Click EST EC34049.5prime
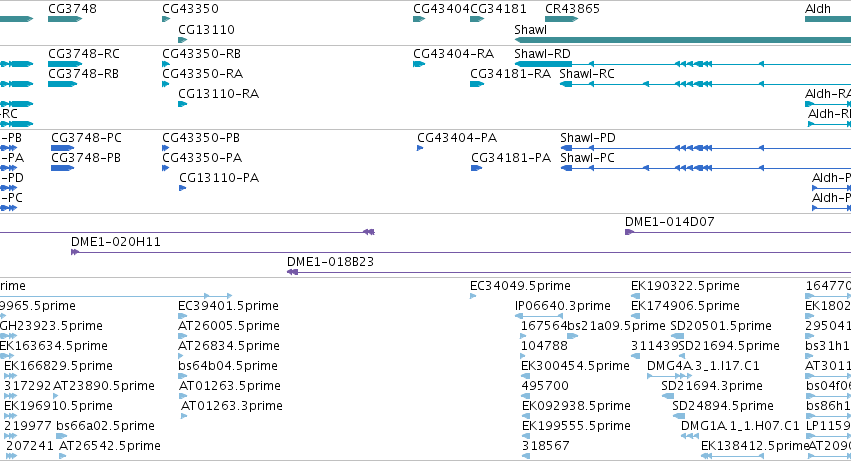The image size is (851, 461). 520,286
